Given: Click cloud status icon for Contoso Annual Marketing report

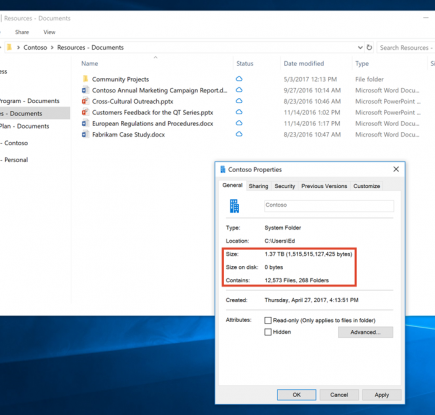Looking at the screenshot, I should click(x=239, y=90).
